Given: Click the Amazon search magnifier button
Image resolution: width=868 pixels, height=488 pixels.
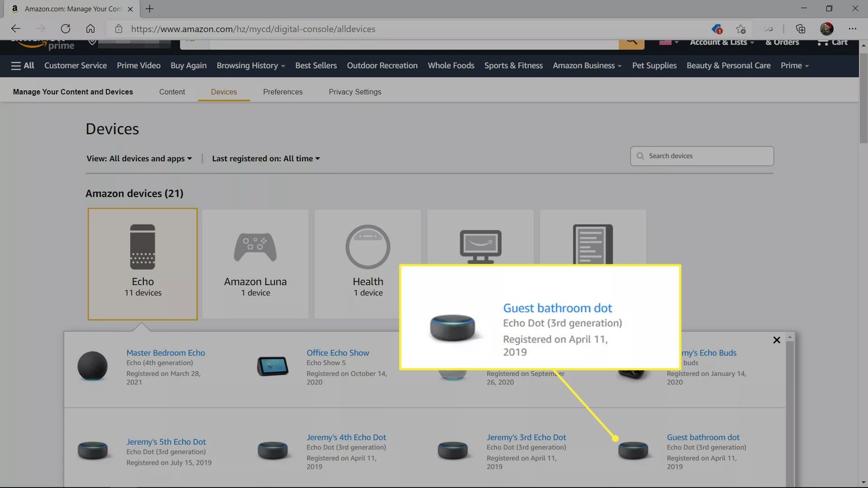Looking at the screenshot, I should point(631,43).
